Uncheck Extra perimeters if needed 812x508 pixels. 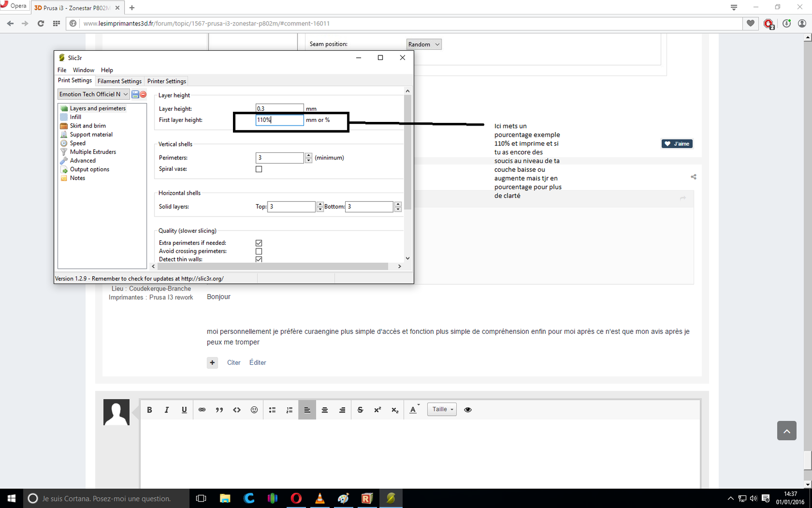259,243
